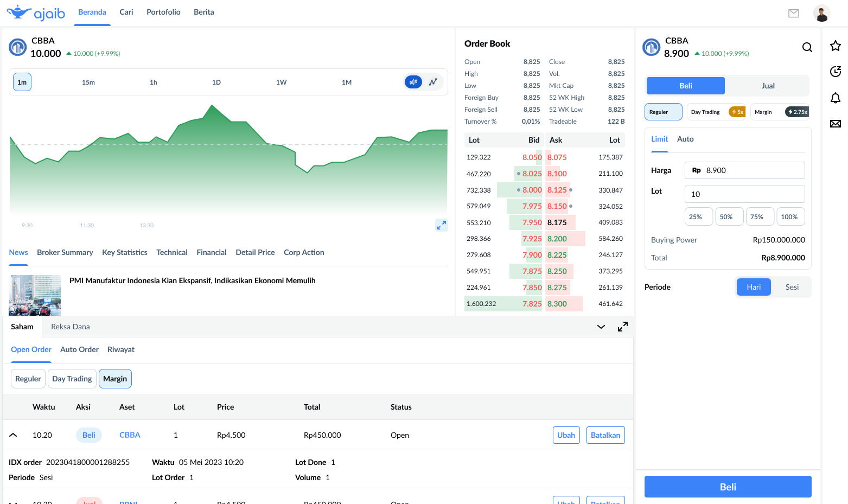Open the Corp Action tab
Viewport: 848px width, 504px height.
point(304,252)
